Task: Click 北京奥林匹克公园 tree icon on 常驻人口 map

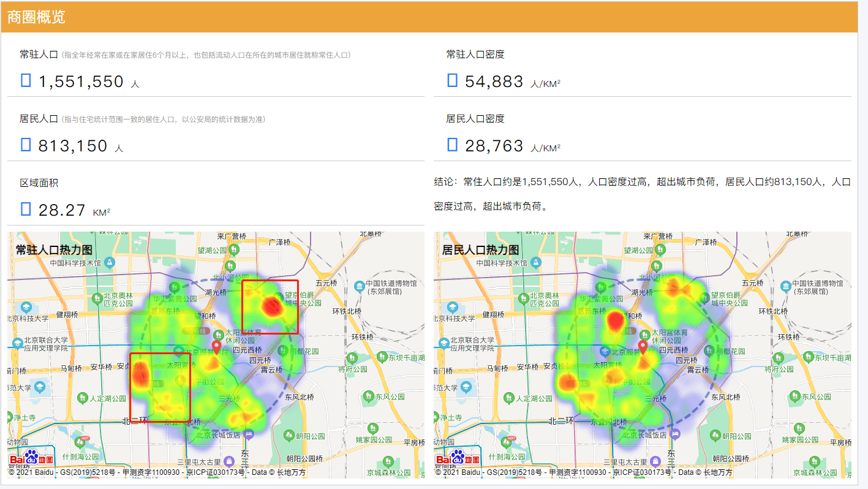Action: (97, 298)
